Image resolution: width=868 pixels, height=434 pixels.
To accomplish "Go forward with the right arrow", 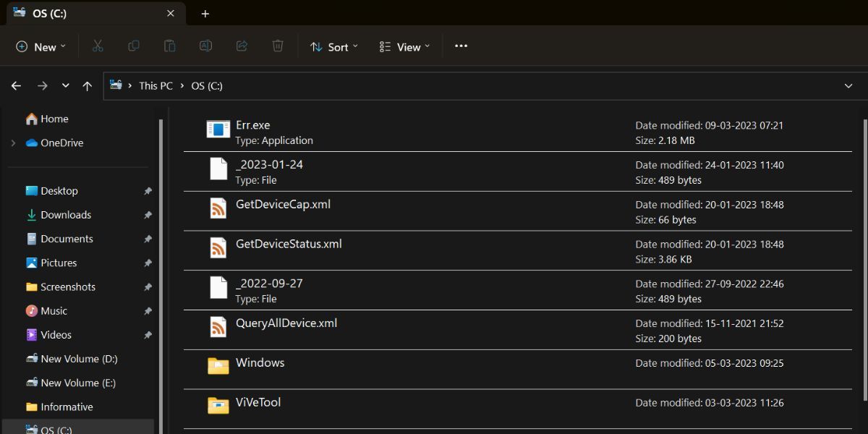I will (x=42, y=85).
